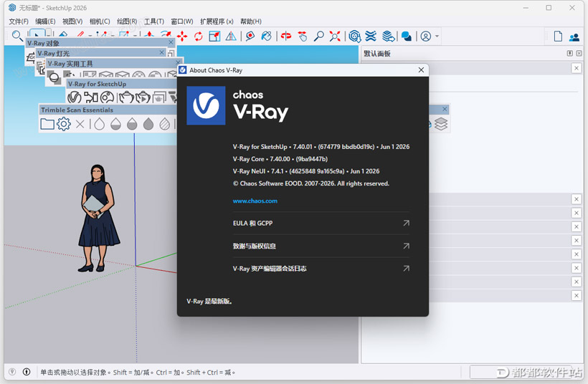
Task: Click the X icon in Trimble Scan Essentials toolbar
Action: tap(80, 124)
